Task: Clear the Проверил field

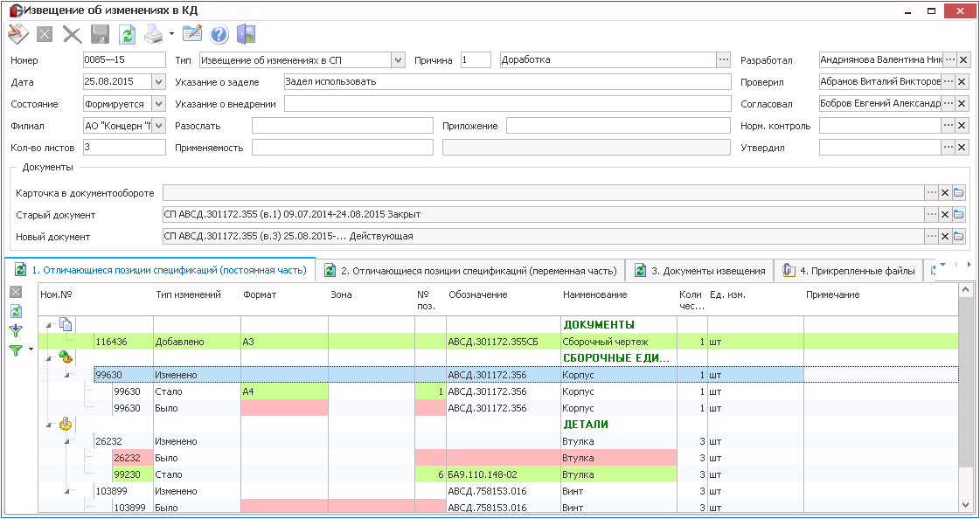Action: pos(963,82)
